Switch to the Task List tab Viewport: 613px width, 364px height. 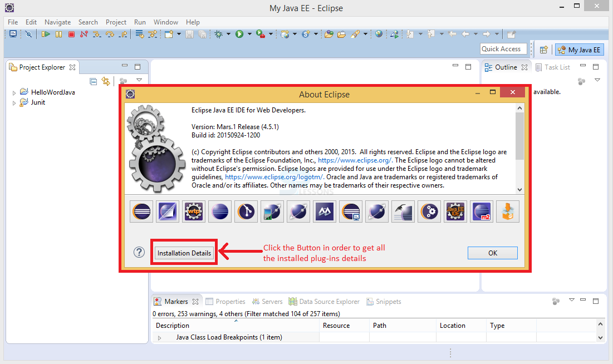(x=552, y=67)
